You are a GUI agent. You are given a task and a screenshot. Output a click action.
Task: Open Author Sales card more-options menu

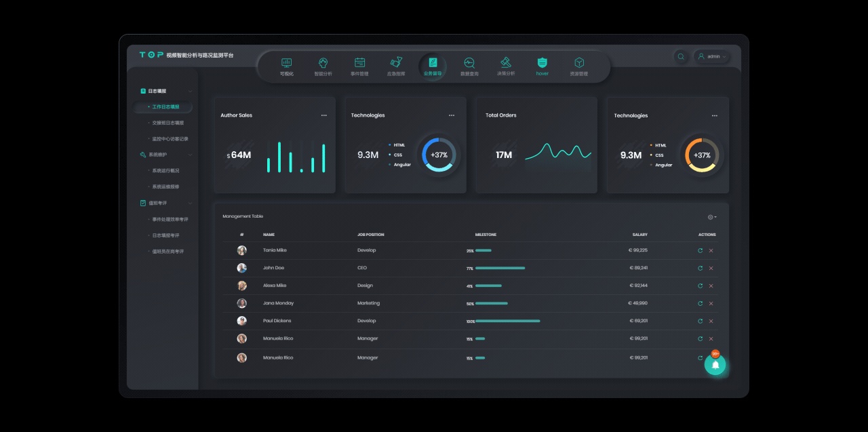pos(324,115)
